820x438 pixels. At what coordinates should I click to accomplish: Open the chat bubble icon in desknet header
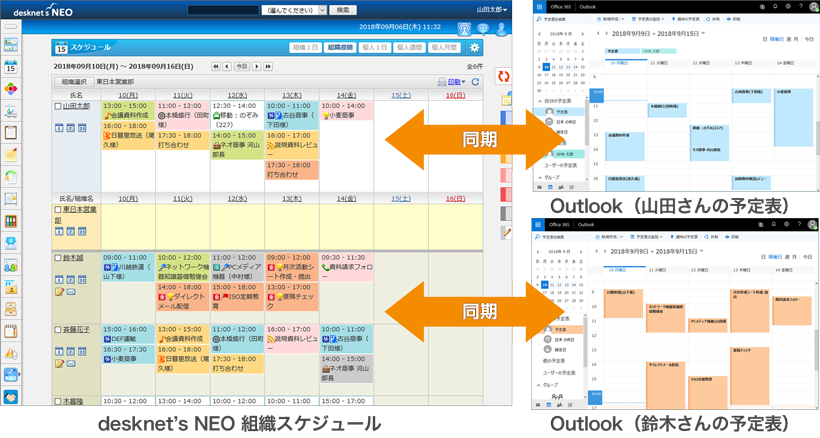(483, 29)
